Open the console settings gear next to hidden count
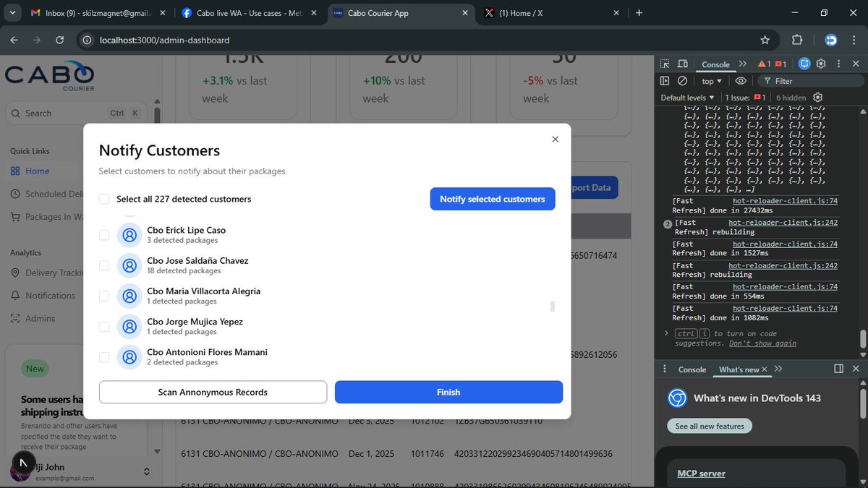 pyautogui.click(x=817, y=98)
